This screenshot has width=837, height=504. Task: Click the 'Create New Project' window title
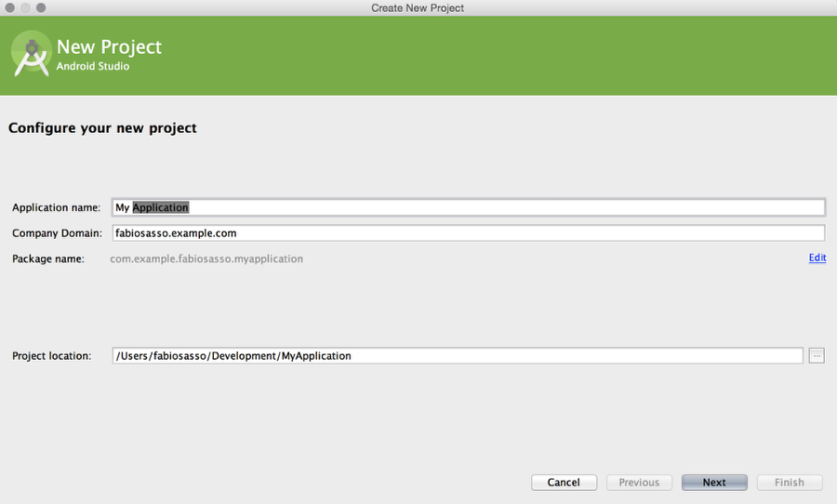(418, 8)
